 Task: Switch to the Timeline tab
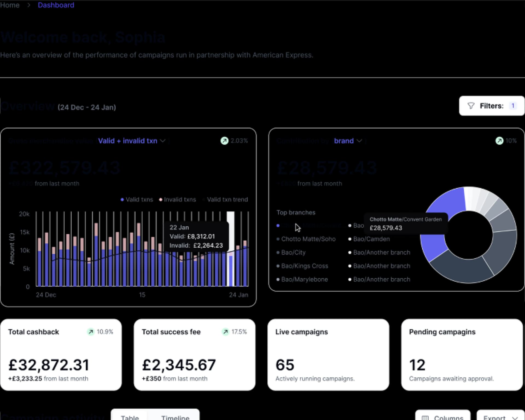175,418
